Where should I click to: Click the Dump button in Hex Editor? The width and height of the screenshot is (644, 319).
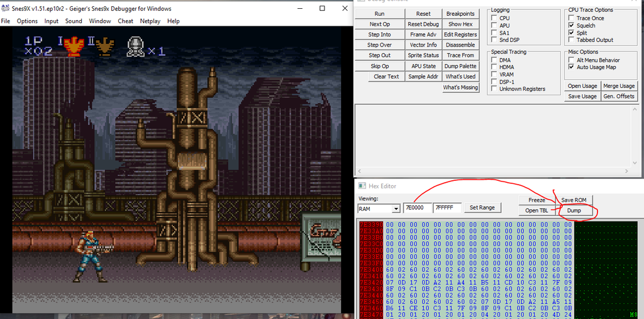(x=574, y=210)
